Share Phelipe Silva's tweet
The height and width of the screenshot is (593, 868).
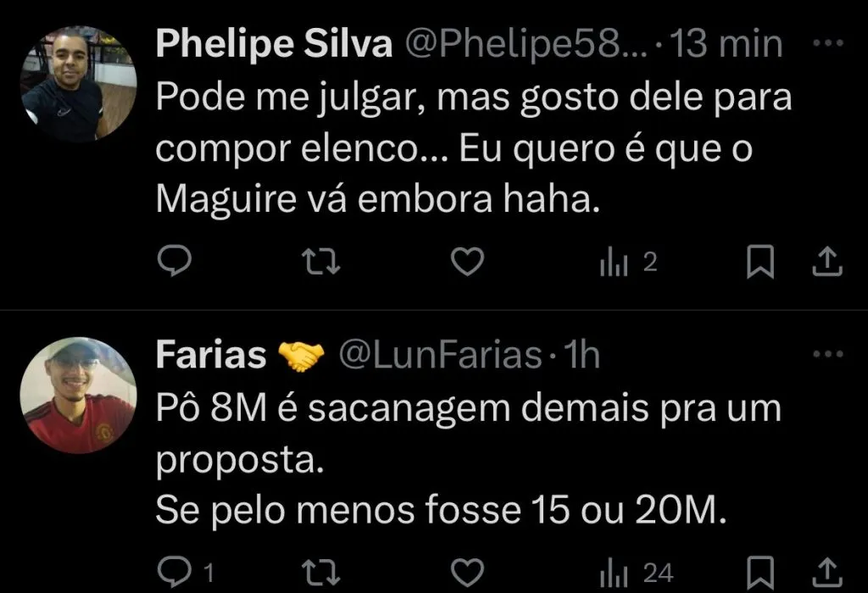pyautogui.click(x=826, y=264)
